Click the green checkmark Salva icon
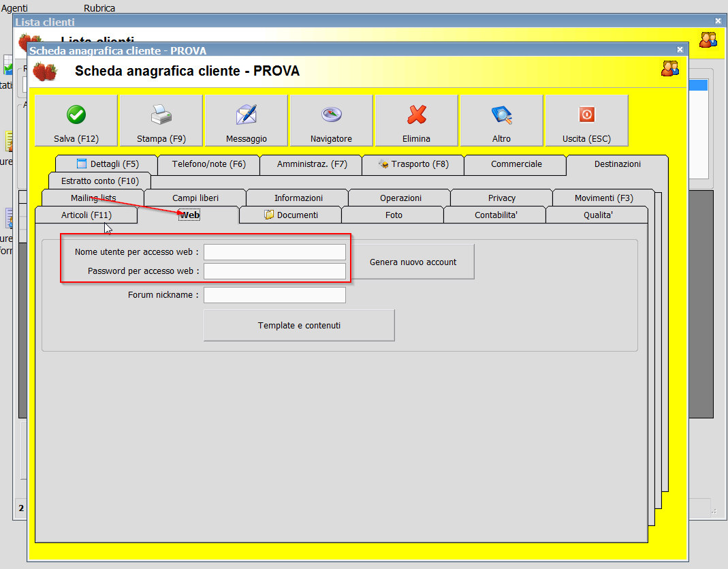 tap(76, 114)
